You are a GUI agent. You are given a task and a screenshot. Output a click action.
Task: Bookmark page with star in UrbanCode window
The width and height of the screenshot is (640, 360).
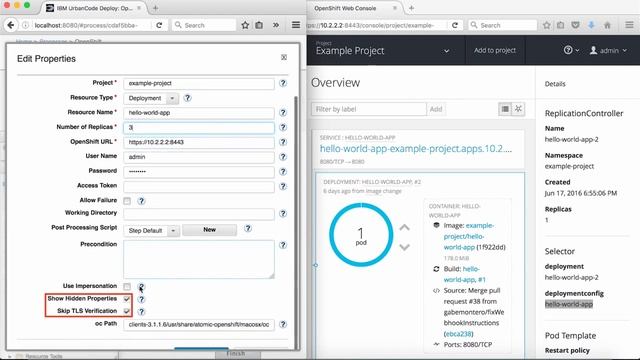(245, 25)
